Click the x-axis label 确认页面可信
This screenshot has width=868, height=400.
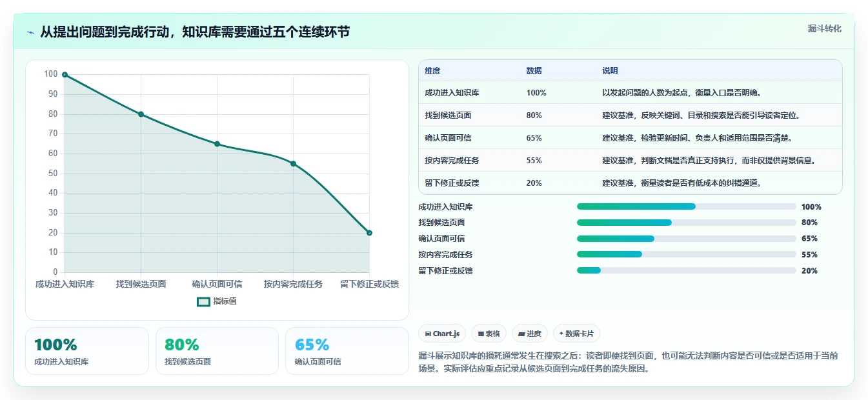(217, 284)
